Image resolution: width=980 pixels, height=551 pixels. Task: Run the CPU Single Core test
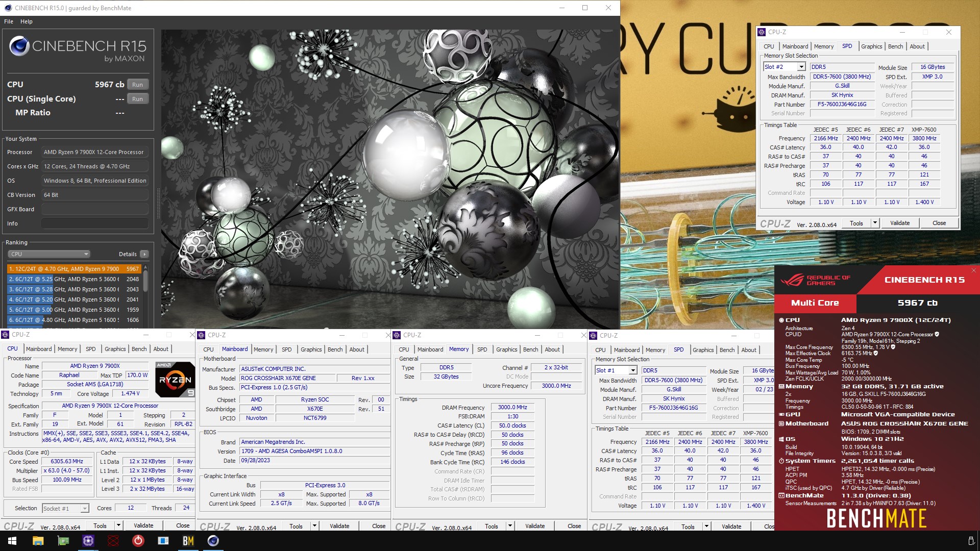(137, 99)
